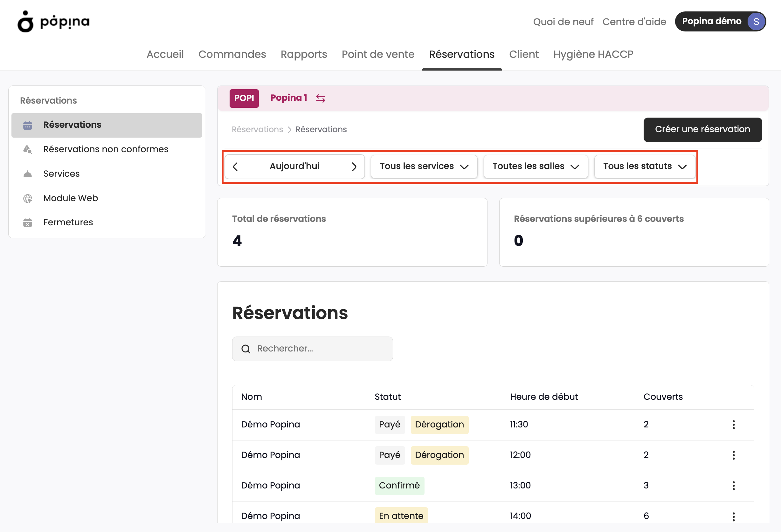The height and width of the screenshot is (532, 781).
Task: Click the Total de réservations card
Action: 352,232
